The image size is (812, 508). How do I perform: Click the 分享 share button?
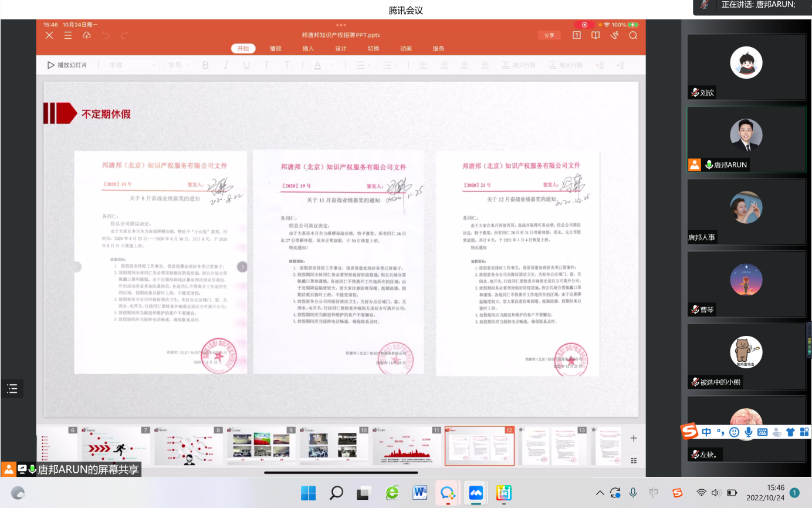point(549,35)
